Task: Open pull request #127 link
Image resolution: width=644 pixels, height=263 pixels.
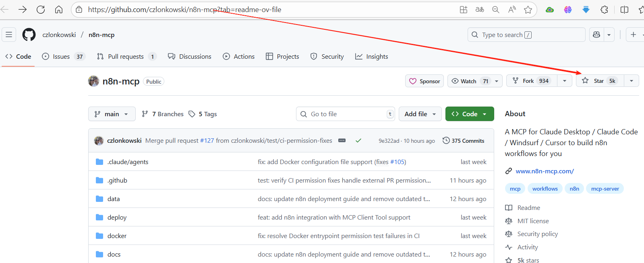Action: [207, 141]
